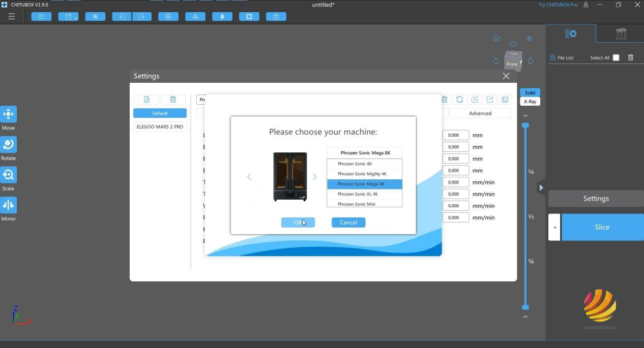Viewport: 644px width, 348px height.
Task: Click the up chevron below layer slider
Action: point(525,317)
